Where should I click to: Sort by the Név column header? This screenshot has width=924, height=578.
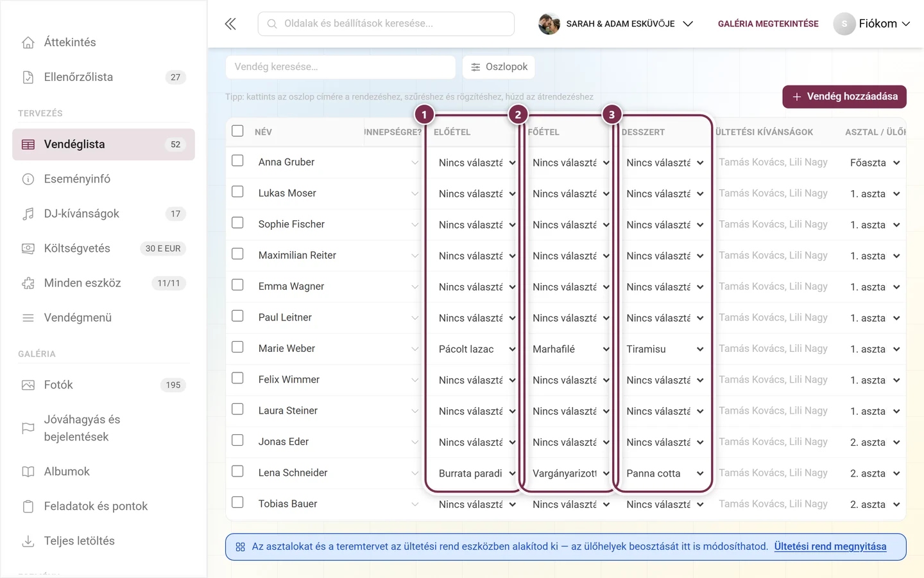263,132
